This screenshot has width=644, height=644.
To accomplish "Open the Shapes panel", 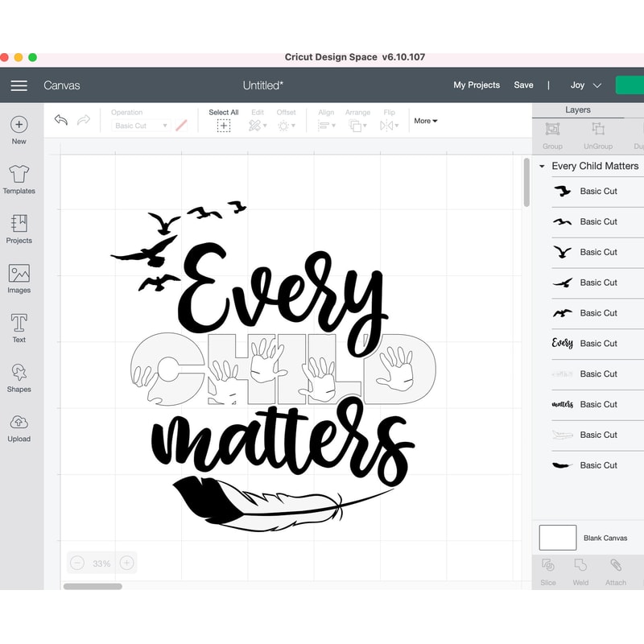I will 19,377.
